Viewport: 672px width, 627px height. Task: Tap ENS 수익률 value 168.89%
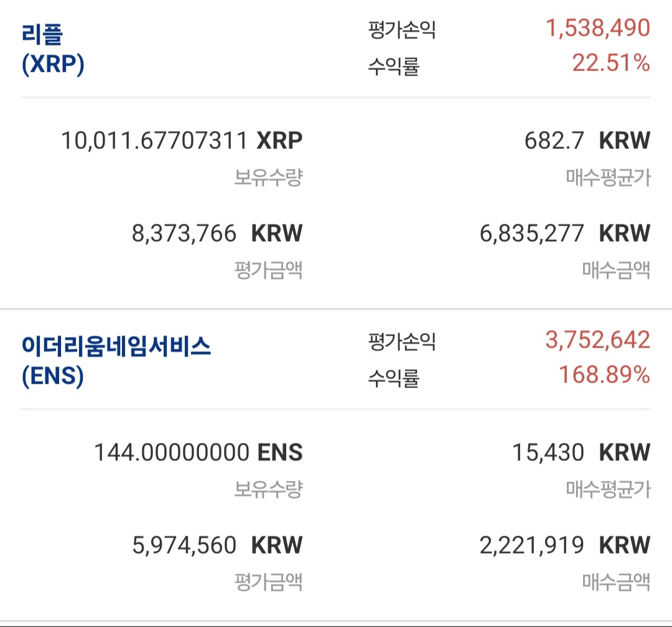click(x=604, y=375)
